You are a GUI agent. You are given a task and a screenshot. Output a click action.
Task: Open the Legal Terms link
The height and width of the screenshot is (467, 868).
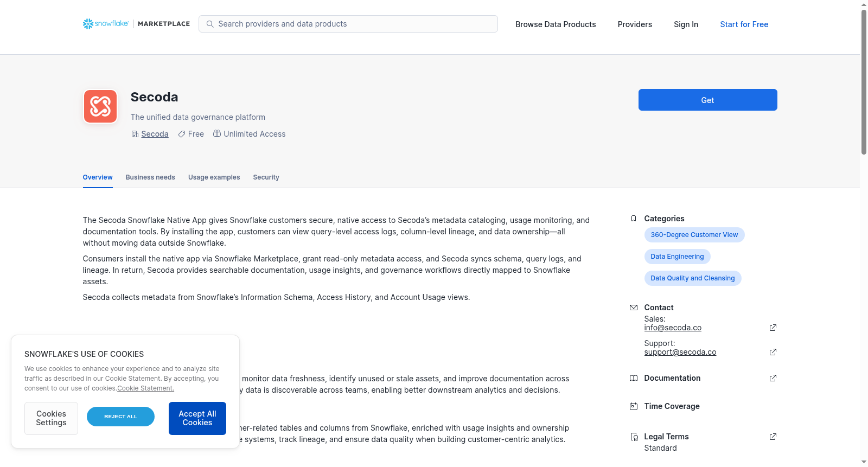click(x=666, y=437)
